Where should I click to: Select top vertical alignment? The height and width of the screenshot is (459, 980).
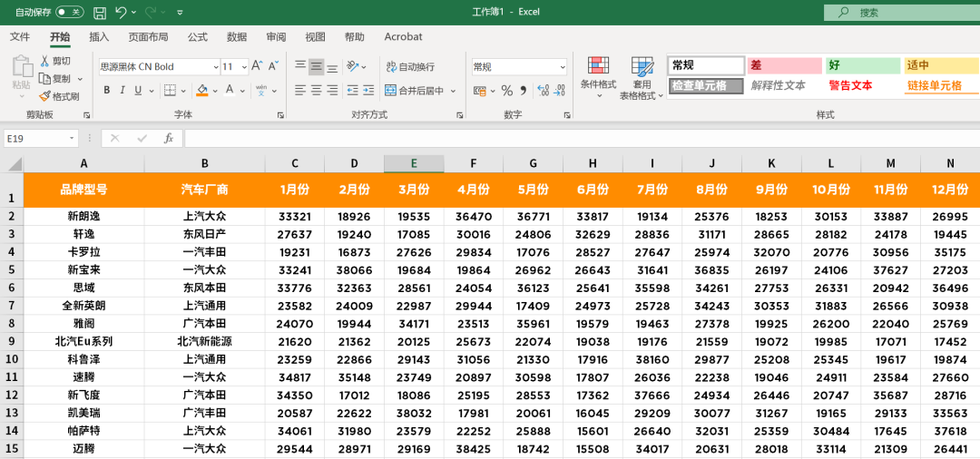point(300,66)
